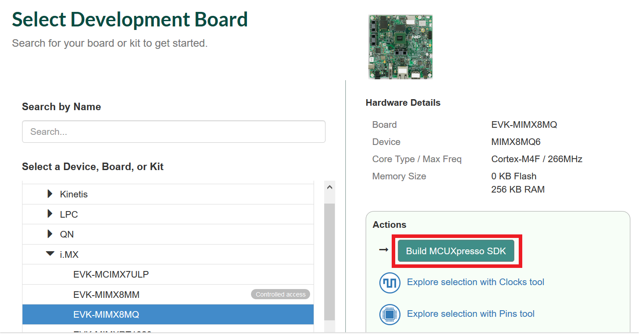Click the i.MX category label text
This screenshot has width=644, height=334.
pyautogui.click(x=69, y=255)
